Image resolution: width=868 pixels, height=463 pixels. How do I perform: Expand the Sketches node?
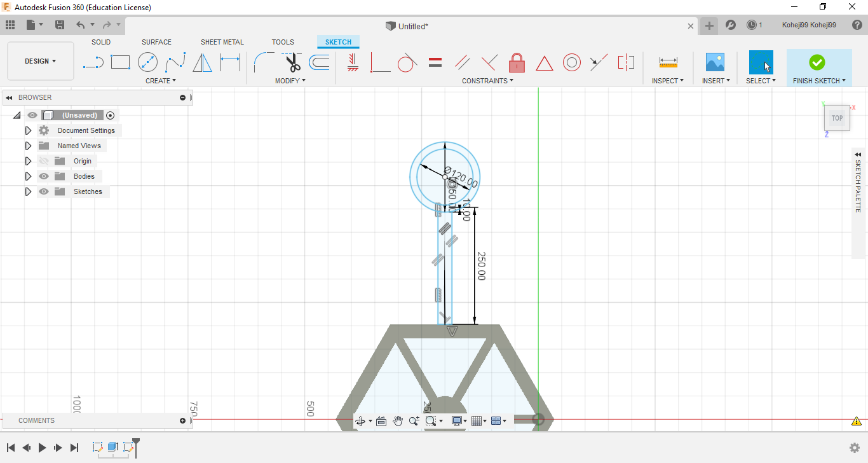click(28, 191)
